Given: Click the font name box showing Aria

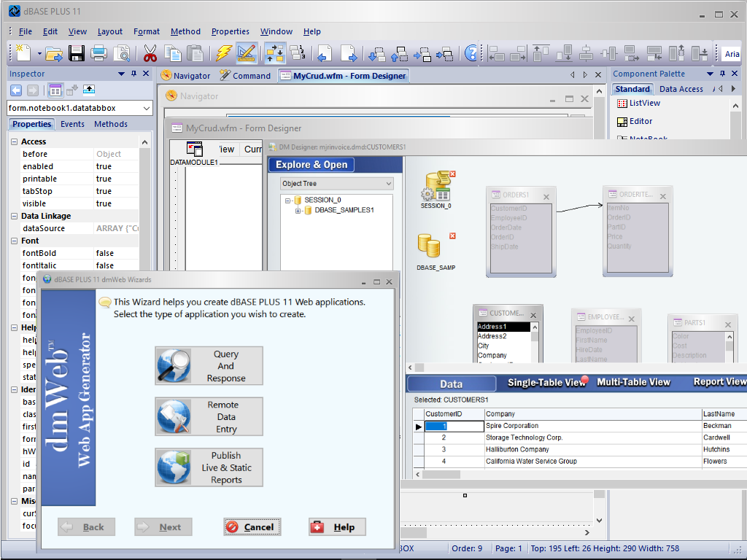Looking at the screenshot, I should coord(731,54).
